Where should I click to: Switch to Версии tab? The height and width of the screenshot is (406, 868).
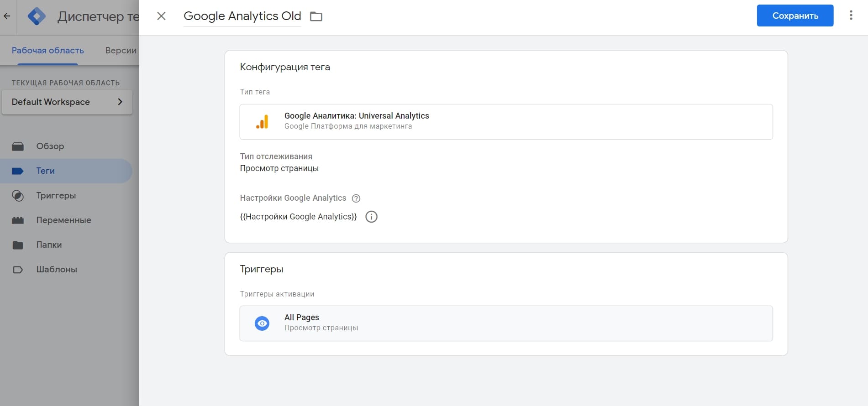[121, 50]
